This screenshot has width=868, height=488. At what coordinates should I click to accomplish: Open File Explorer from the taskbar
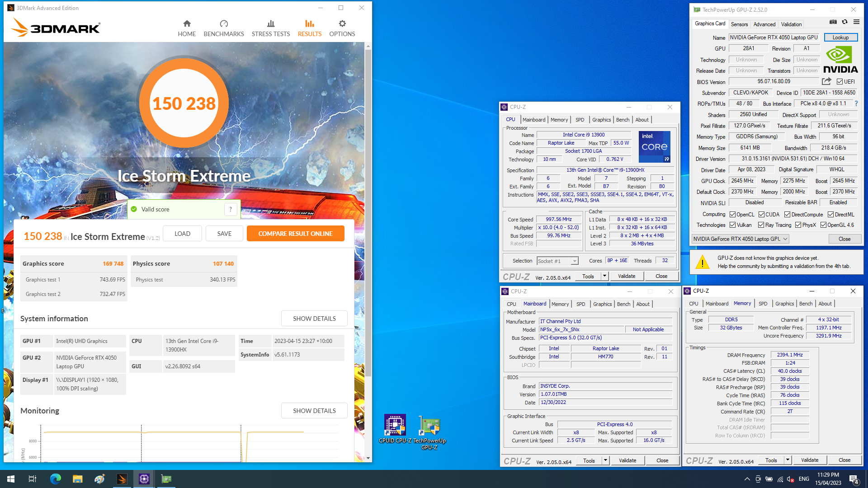coord(77,479)
